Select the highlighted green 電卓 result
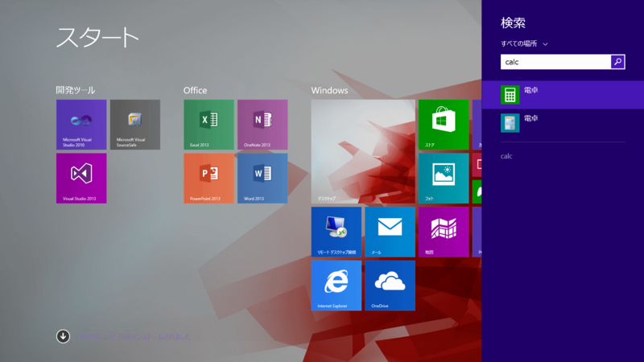This screenshot has width=644, height=362. [x=563, y=95]
